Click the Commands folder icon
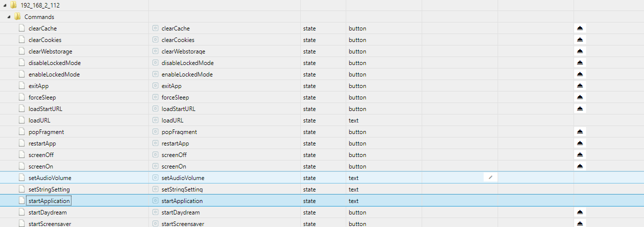 point(17,16)
